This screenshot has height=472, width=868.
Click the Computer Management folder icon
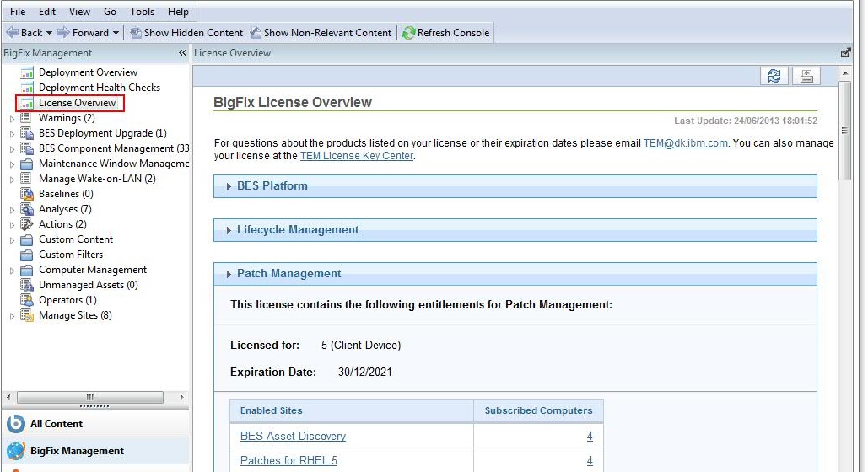coord(27,270)
